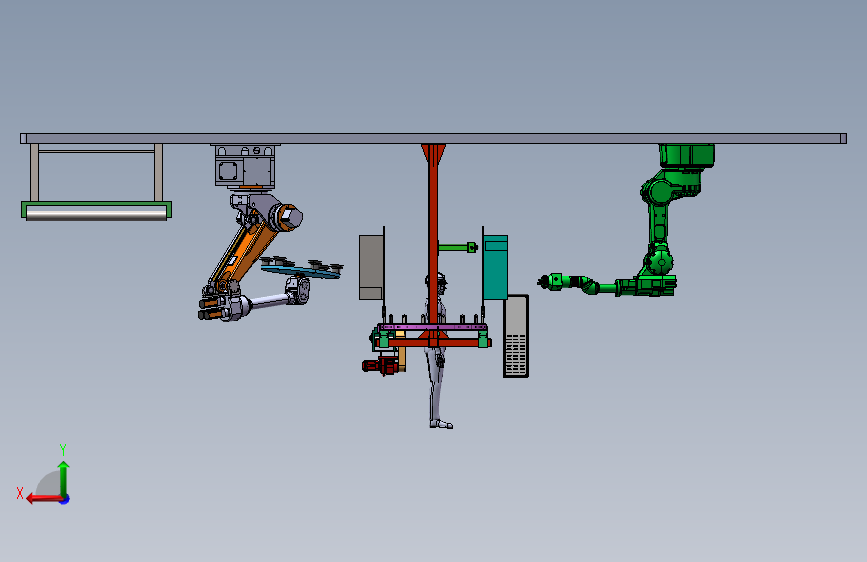The width and height of the screenshot is (867, 562).
Task: Click the X label on the triad
Action: [20, 493]
